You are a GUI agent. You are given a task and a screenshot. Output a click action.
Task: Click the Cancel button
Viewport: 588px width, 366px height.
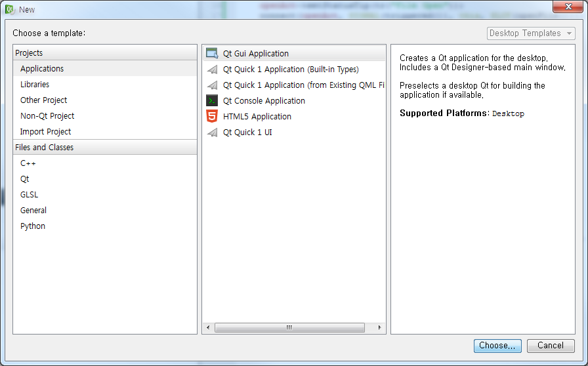pos(551,346)
